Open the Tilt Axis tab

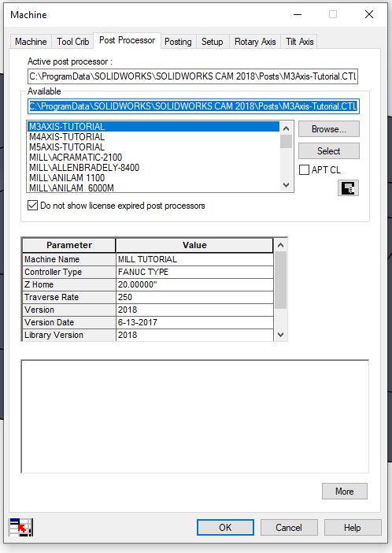(x=300, y=42)
